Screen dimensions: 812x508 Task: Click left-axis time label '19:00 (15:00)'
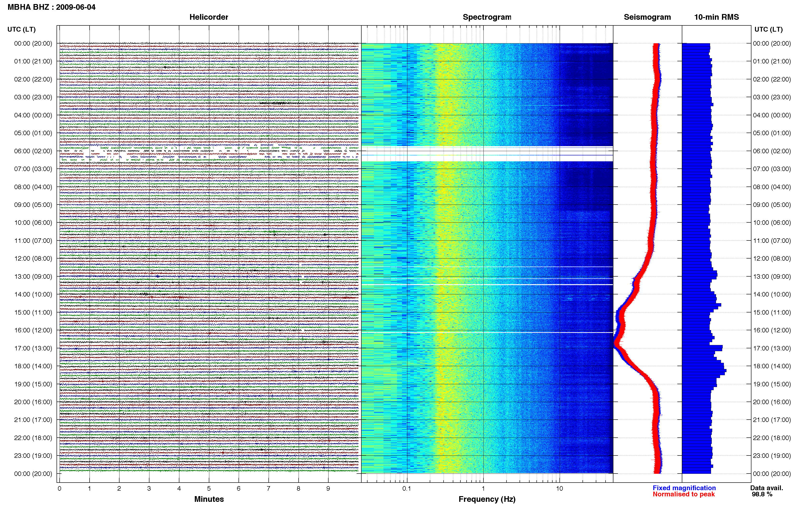point(33,384)
